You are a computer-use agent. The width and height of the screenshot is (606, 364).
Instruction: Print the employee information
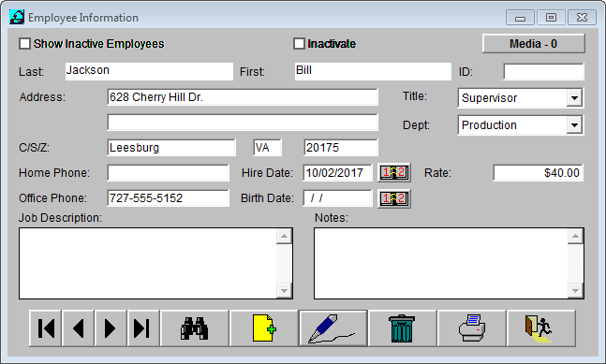pos(472,328)
